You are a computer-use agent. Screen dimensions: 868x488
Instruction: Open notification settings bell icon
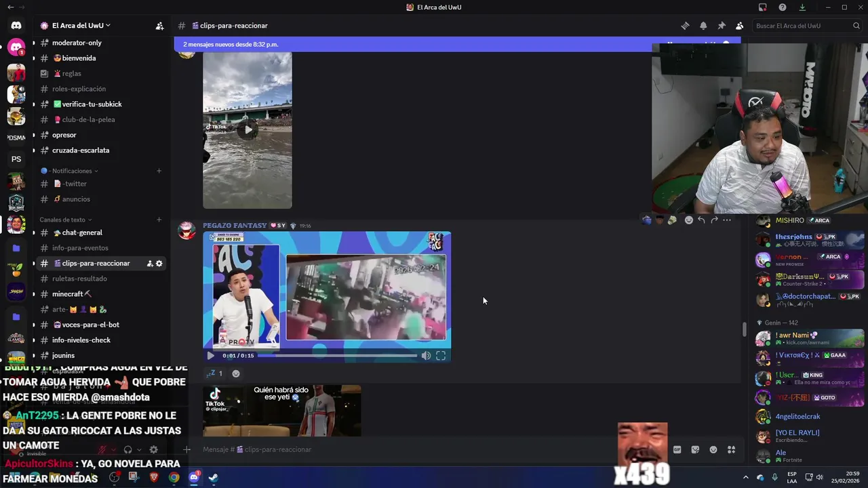coord(703,26)
